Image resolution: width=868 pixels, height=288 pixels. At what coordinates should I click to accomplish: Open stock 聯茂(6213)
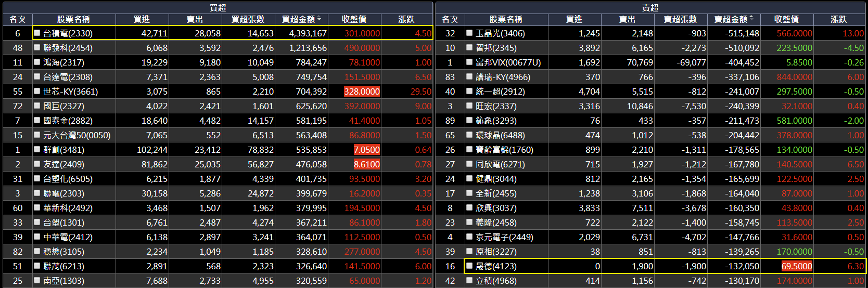63,266
